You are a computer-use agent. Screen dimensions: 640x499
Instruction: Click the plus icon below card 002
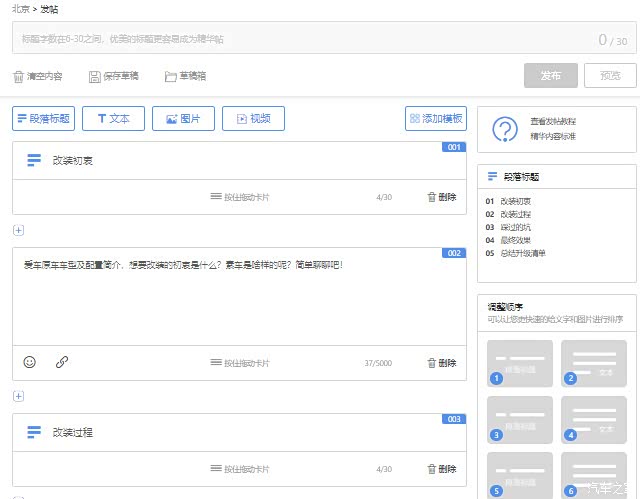coord(18,396)
